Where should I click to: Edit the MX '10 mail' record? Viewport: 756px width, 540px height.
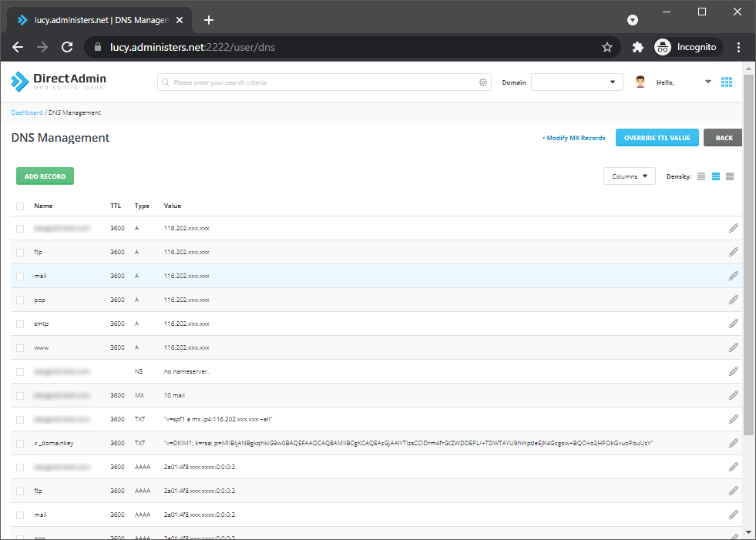tap(734, 395)
